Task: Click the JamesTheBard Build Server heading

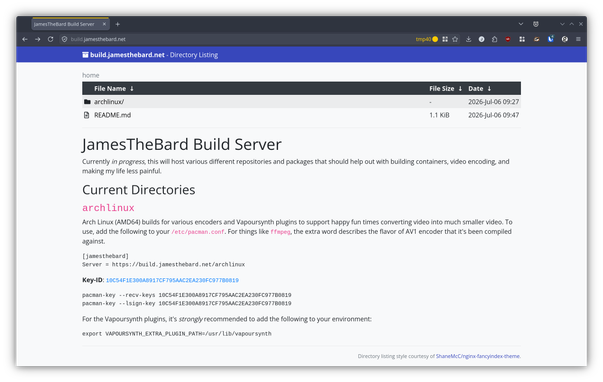Action: click(182, 145)
